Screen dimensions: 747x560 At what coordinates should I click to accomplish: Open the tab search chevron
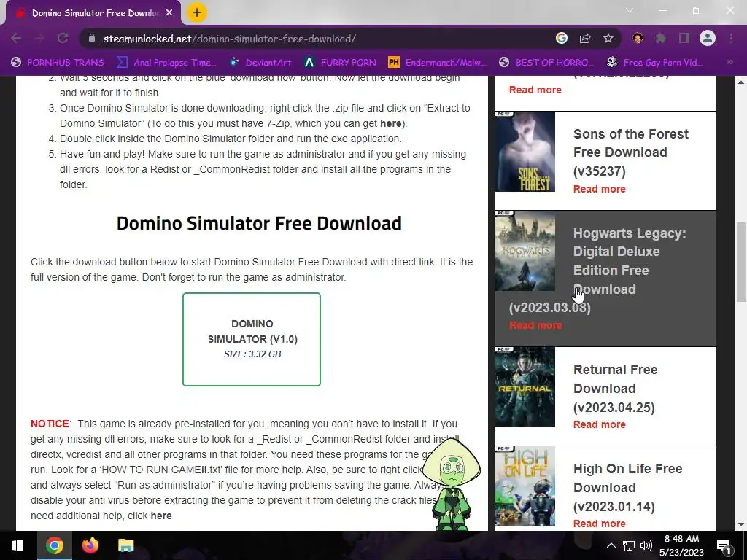click(630, 10)
